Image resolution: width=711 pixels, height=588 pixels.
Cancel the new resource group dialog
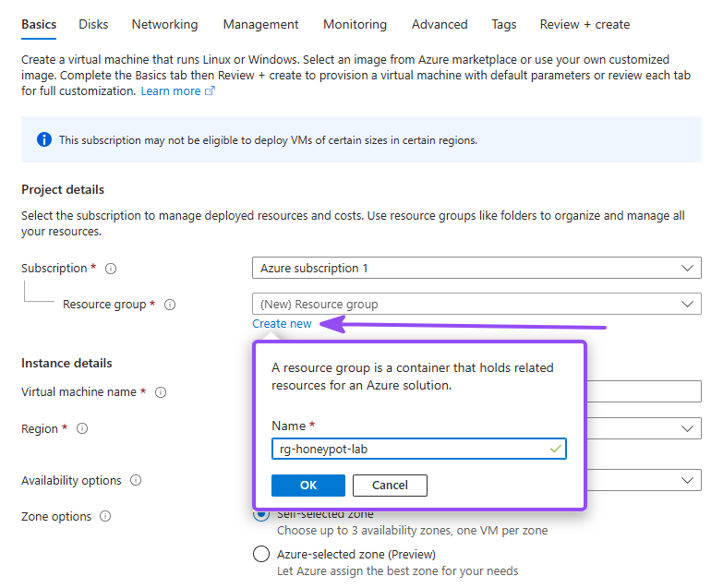pyautogui.click(x=390, y=486)
